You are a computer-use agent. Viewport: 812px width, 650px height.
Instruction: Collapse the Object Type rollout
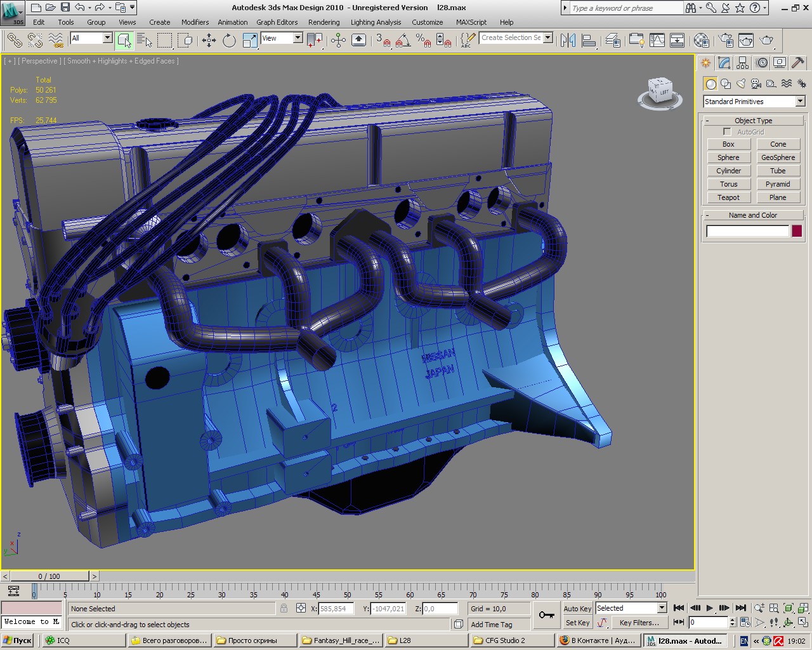point(753,121)
